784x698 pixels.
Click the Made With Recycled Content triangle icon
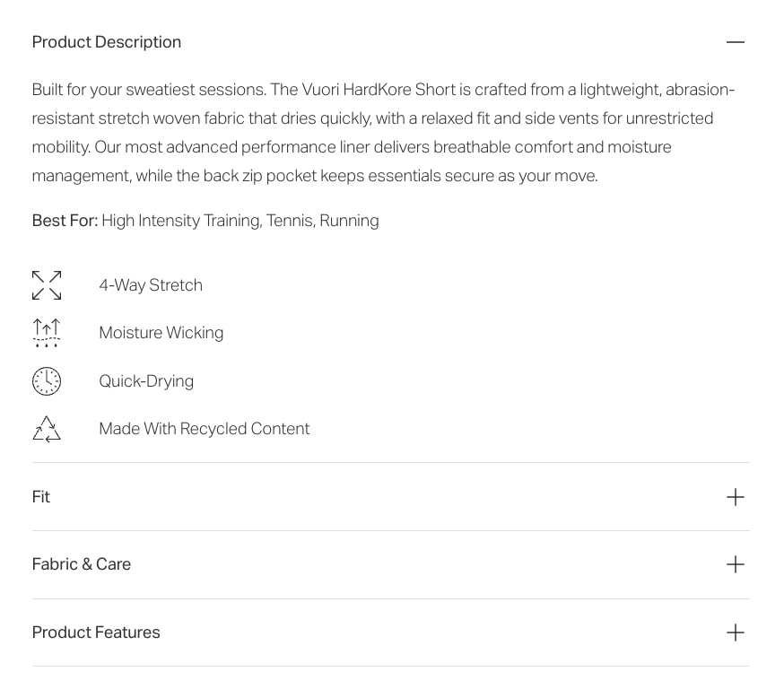46,429
